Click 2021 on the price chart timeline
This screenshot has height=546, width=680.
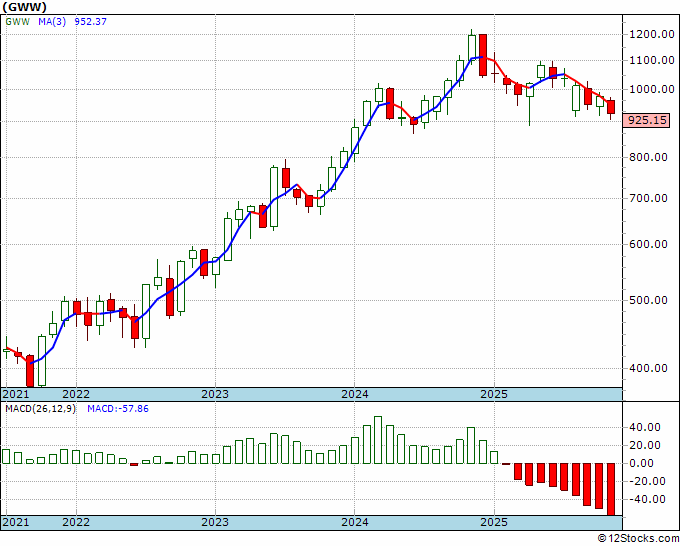(x=16, y=394)
